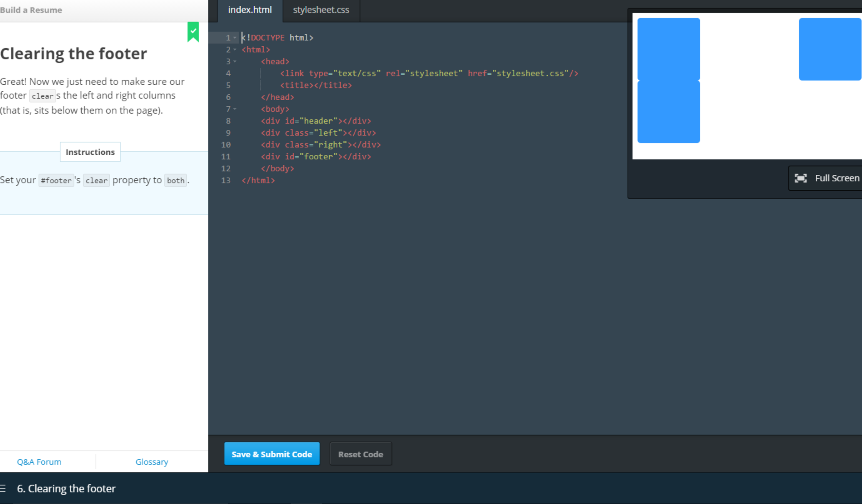The height and width of the screenshot is (504, 862).
Task: Click the green completed-bookmark checkmark icon
Action: pyautogui.click(x=193, y=31)
